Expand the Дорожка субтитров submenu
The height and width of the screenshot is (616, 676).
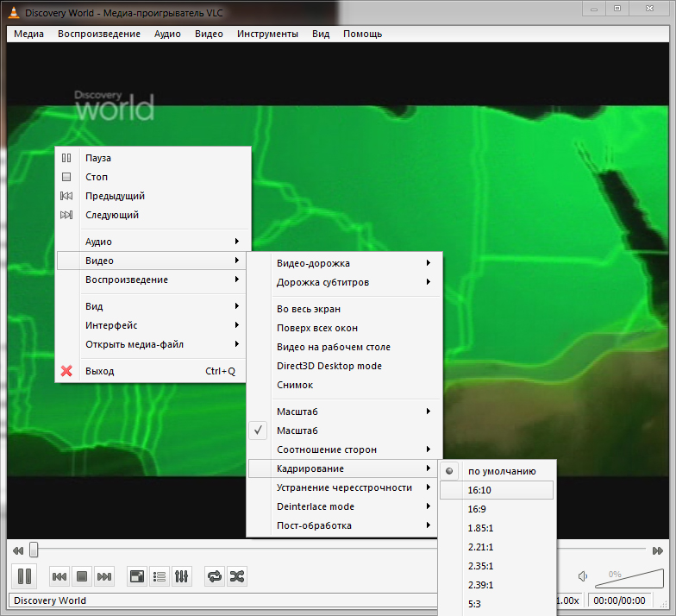345,282
